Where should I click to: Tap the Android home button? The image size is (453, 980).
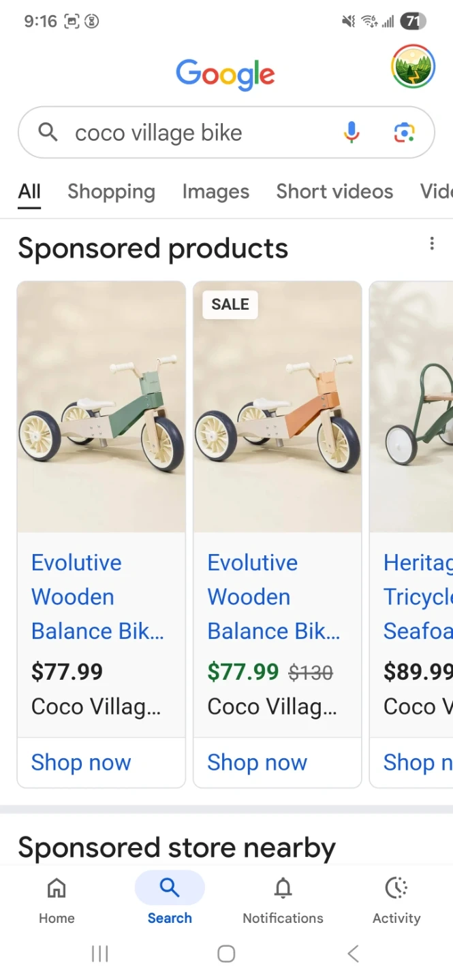pos(226,954)
